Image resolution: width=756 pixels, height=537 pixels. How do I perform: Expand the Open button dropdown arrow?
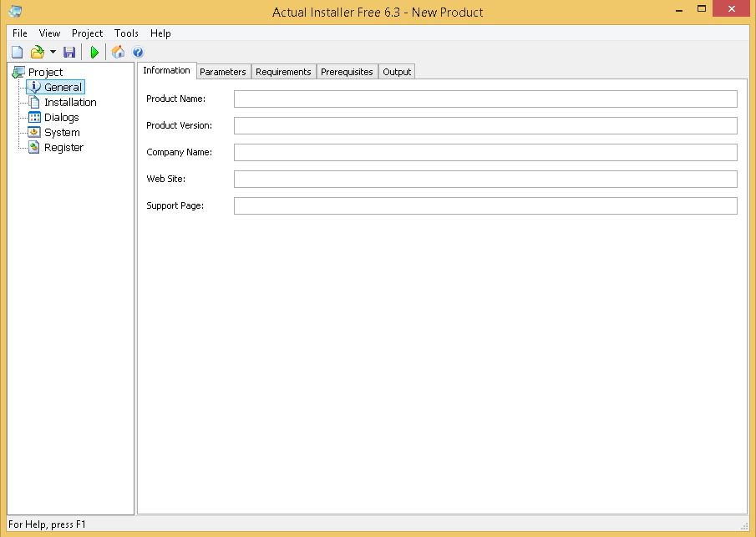(x=53, y=52)
